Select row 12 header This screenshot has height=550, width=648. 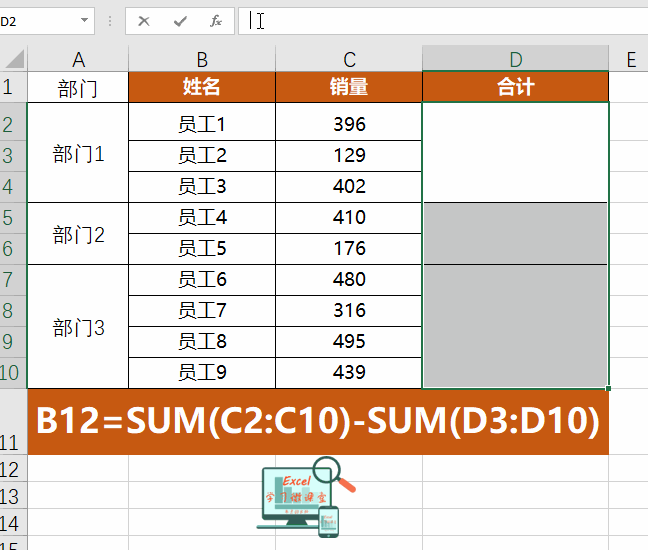point(12,469)
